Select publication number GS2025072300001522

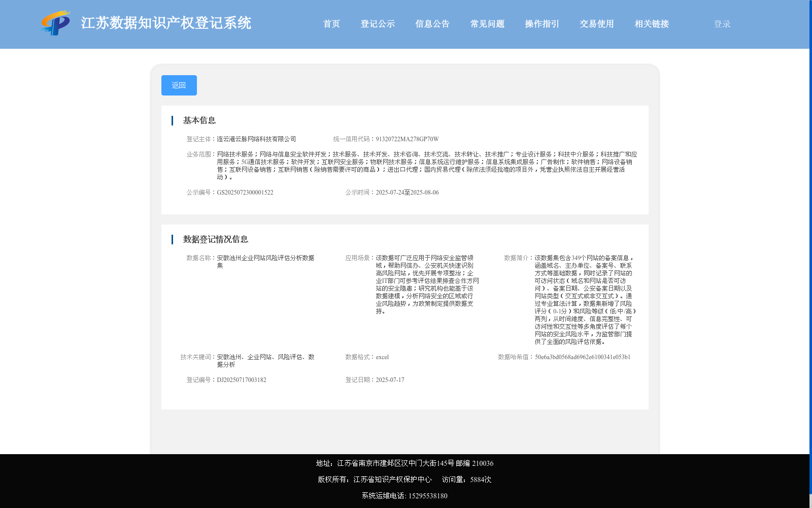coord(245,193)
